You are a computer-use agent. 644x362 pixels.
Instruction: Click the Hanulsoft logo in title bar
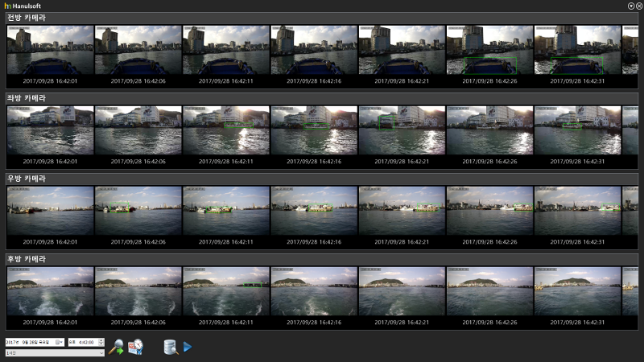(7, 6)
